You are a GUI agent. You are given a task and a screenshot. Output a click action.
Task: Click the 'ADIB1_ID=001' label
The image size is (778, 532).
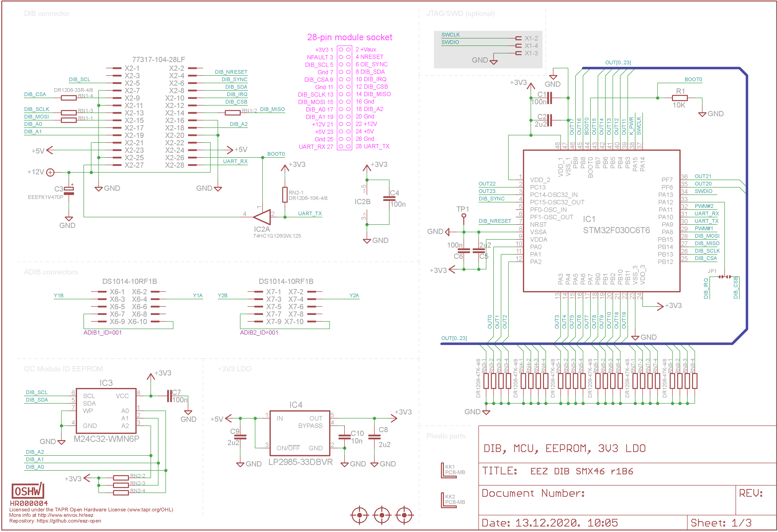pos(102,333)
